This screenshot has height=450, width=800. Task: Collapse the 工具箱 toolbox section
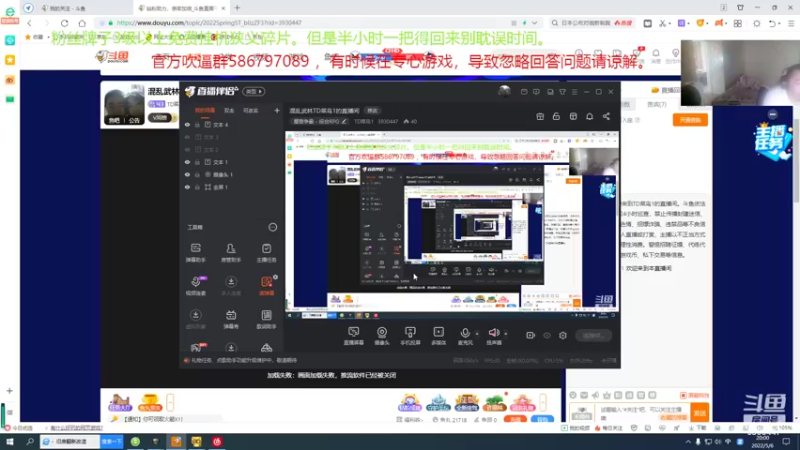click(x=272, y=227)
